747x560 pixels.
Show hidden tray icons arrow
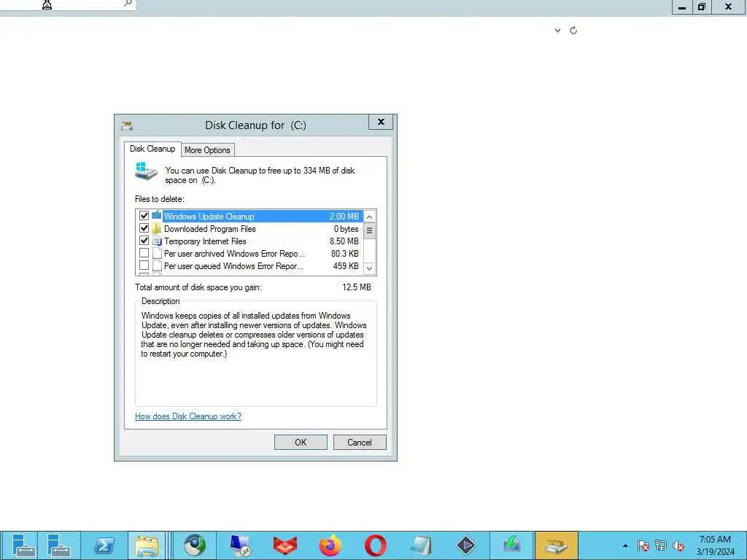tap(625, 545)
